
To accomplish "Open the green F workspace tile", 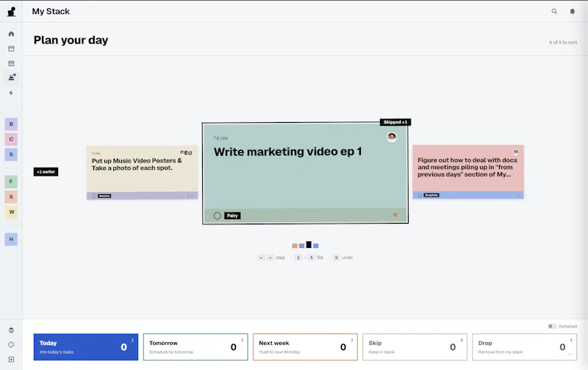I will pos(11,182).
